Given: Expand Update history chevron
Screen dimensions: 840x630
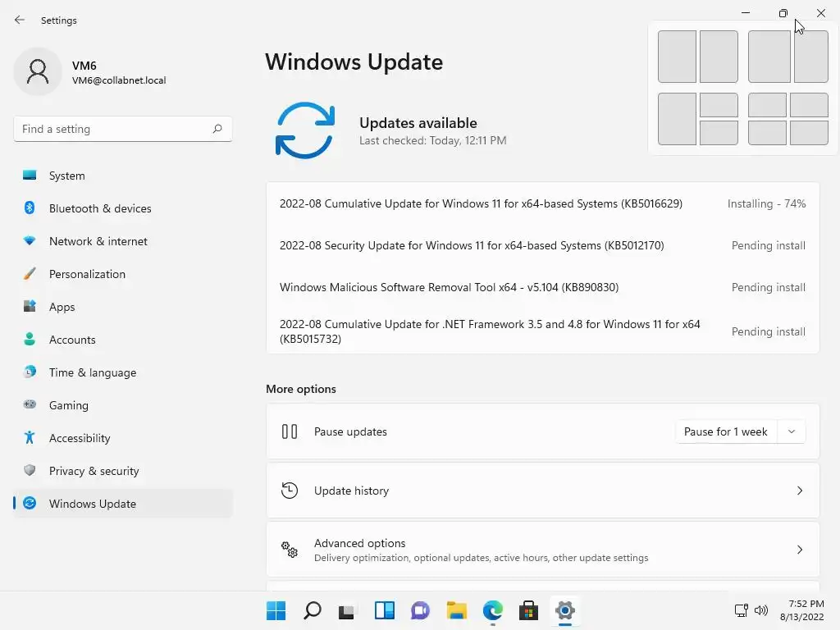Looking at the screenshot, I should [x=799, y=491].
